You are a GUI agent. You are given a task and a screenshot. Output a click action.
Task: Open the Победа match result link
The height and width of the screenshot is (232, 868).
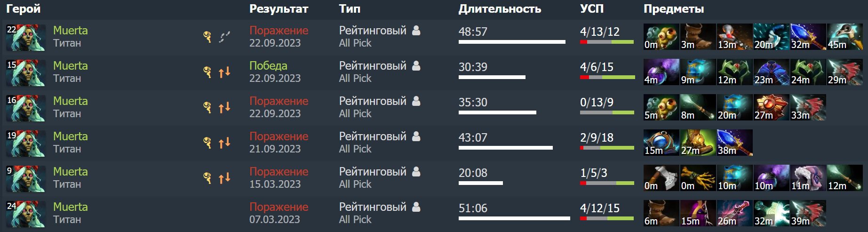pos(268,66)
